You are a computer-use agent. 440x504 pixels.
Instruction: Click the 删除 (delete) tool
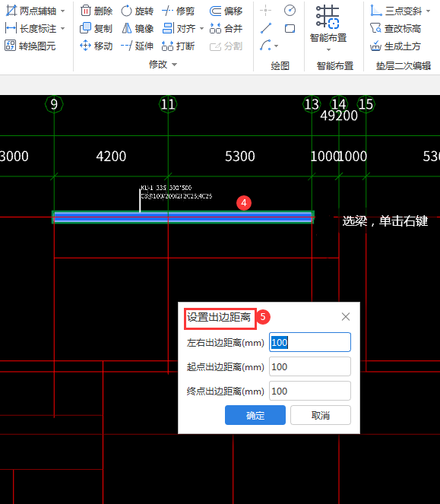click(x=97, y=11)
